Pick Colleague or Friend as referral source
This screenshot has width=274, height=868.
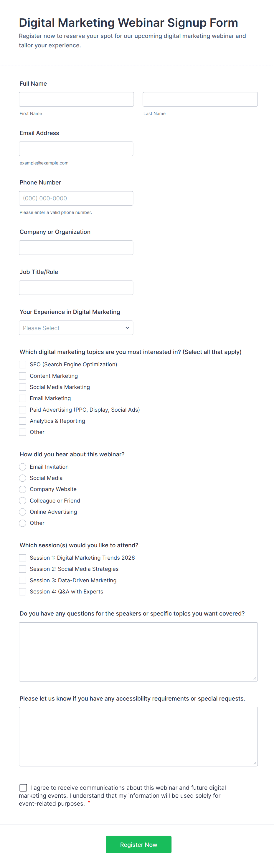[x=22, y=500]
